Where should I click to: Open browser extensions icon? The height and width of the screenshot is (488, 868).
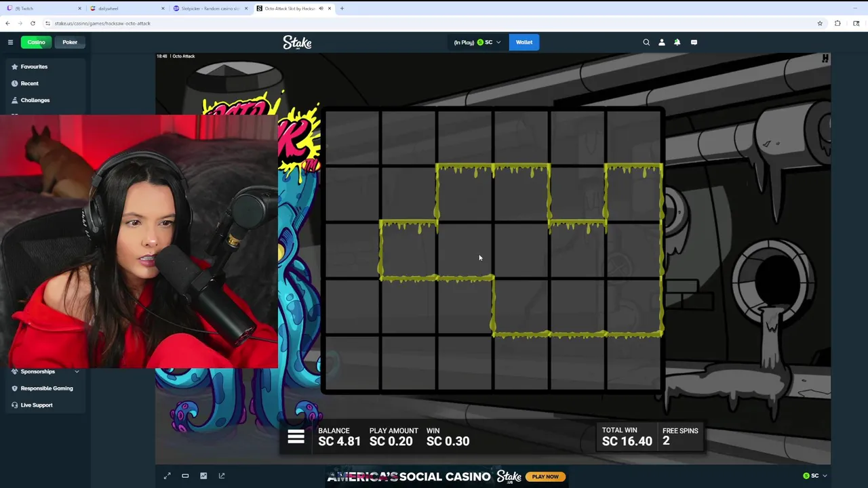pos(837,23)
